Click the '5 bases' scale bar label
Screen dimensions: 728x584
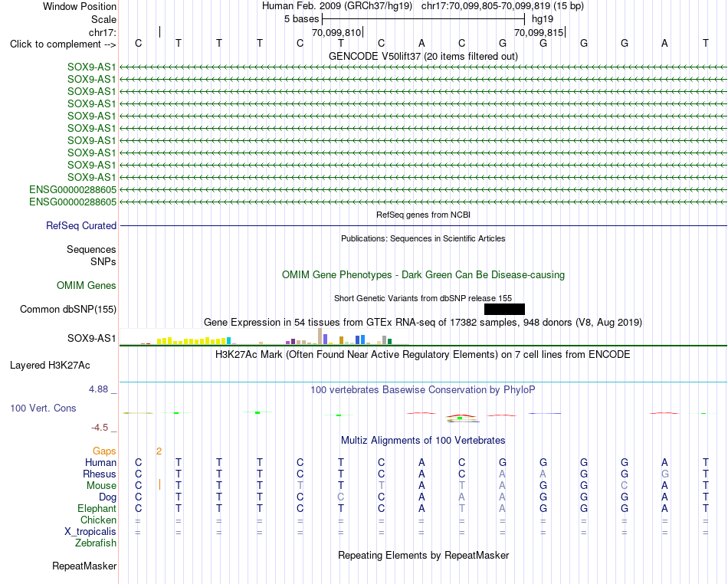coord(302,19)
